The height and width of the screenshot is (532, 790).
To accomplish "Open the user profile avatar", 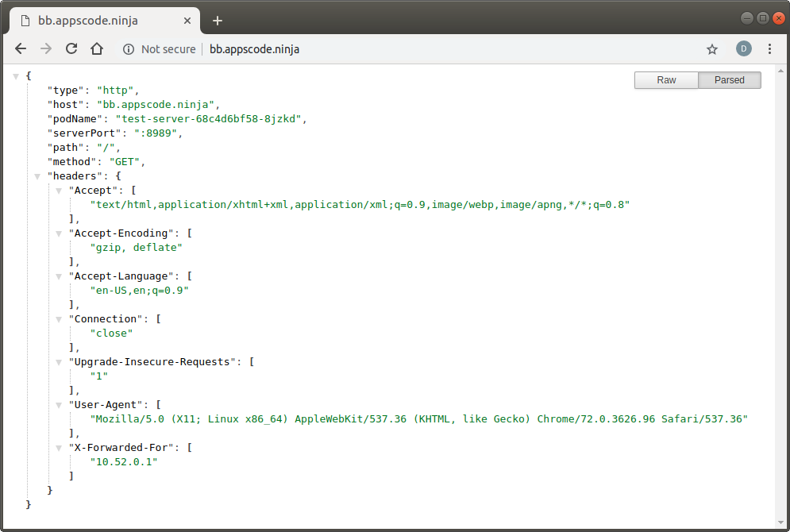I will click(x=743, y=49).
